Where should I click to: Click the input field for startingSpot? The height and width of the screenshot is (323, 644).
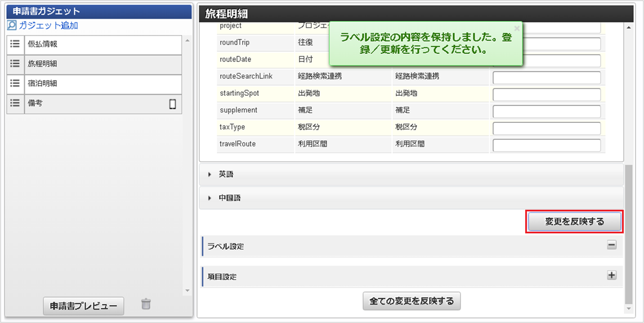(546, 95)
